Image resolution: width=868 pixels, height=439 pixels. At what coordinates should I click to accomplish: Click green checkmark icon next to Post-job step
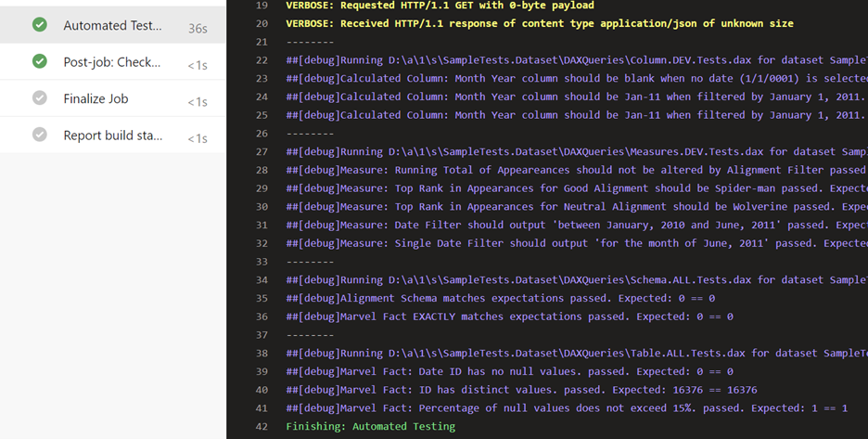(39, 61)
